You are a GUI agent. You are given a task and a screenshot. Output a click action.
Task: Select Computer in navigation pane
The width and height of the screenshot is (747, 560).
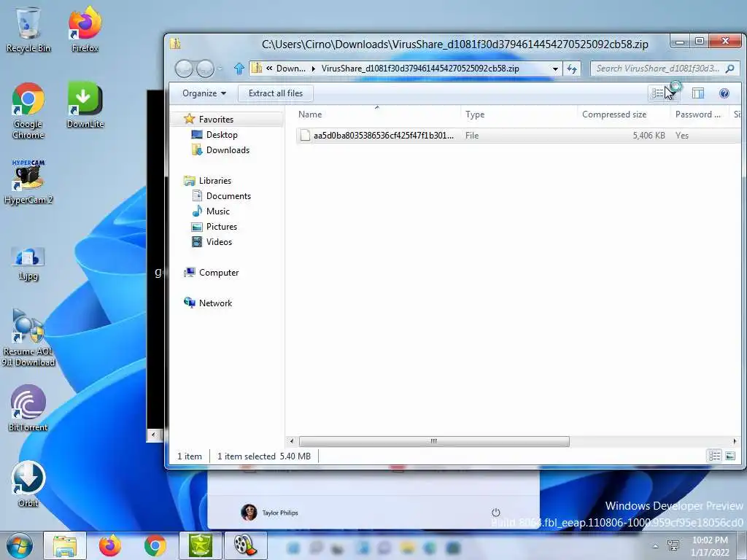click(219, 273)
